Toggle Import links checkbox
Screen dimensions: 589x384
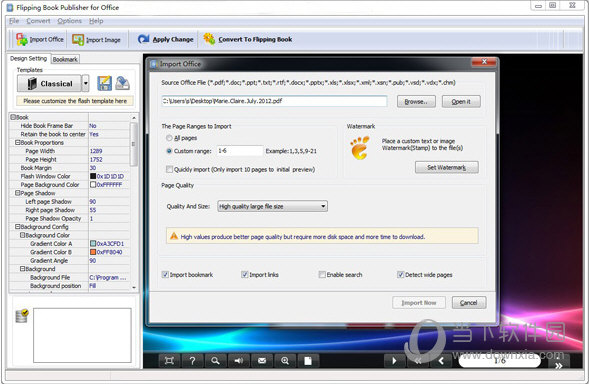245,275
